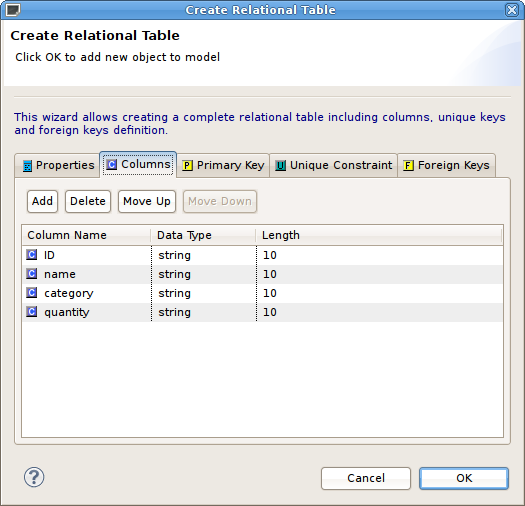The image size is (525, 506).
Task: Select the length value of ID row
Action: (x=270, y=255)
